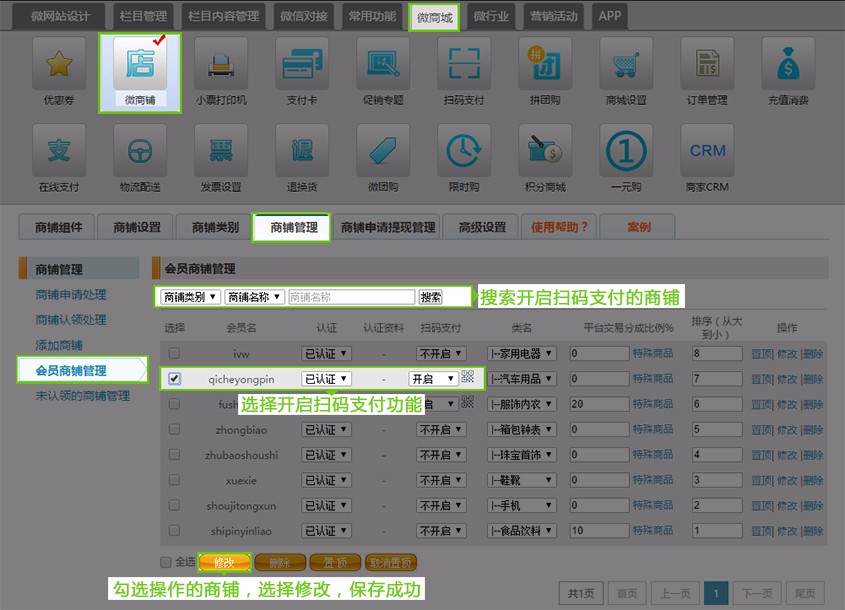This screenshot has height=610, width=845.
Task: Open the 扫码支付 dropdown for zhongbiao
Action: pyautogui.click(x=441, y=429)
